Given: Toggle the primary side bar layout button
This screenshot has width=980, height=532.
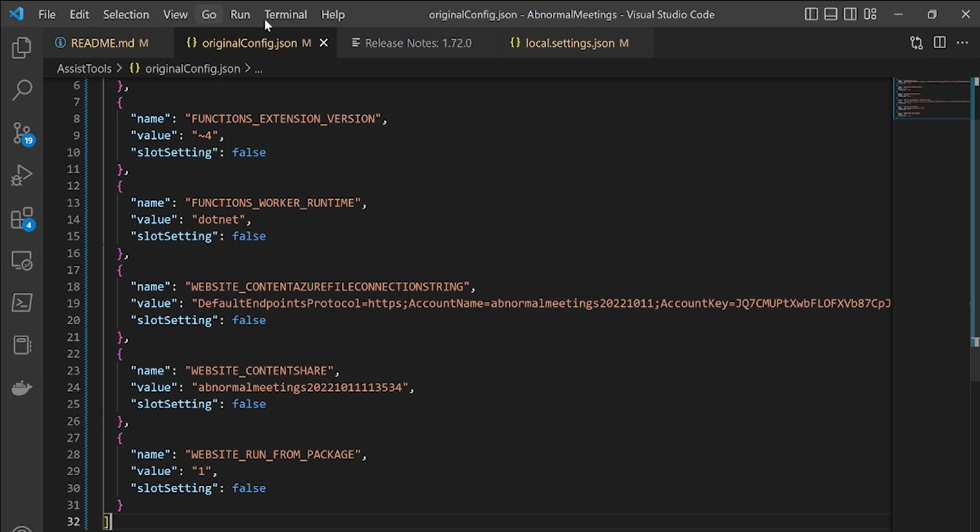Looking at the screenshot, I should (811, 14).
